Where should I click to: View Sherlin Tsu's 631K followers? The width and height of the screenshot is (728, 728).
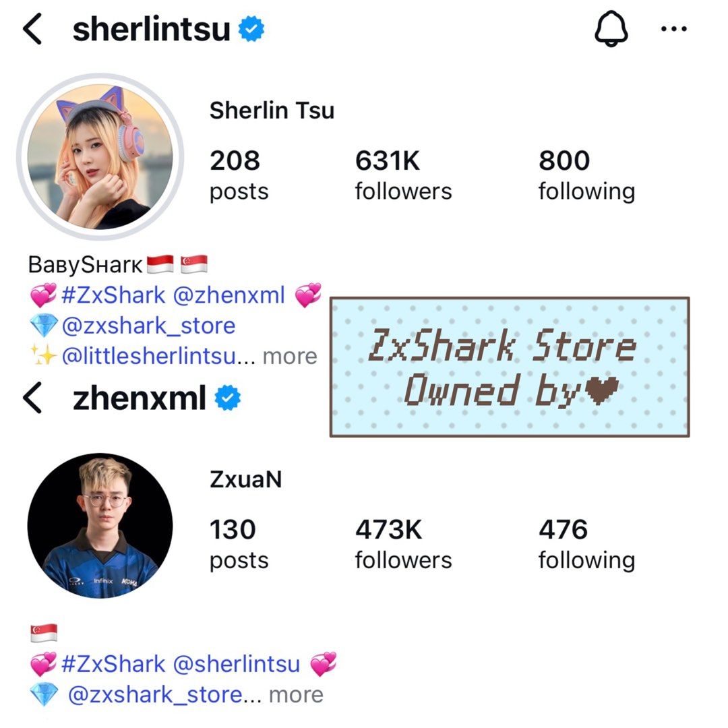pos(403,175)
